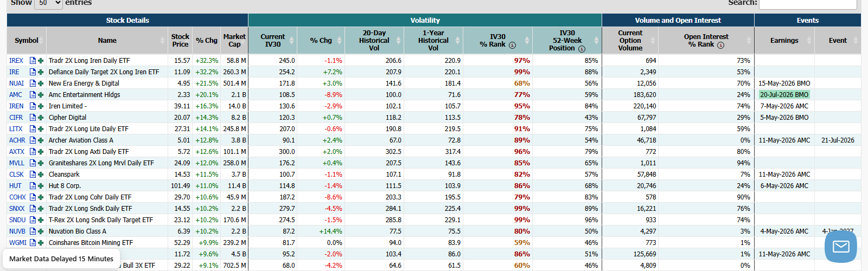Open the IREX symbol link
Image resolution: width=868 pixels, height=271 pixels.
click(16, 61)
